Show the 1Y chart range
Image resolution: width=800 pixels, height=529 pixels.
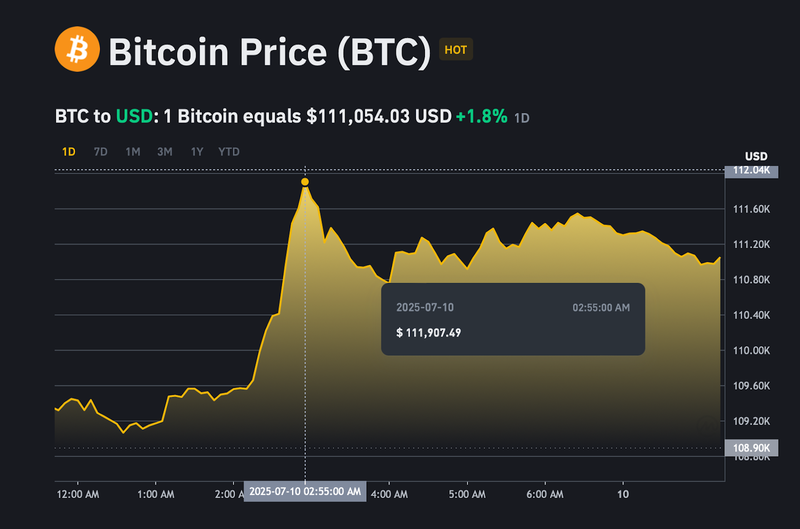197,152
